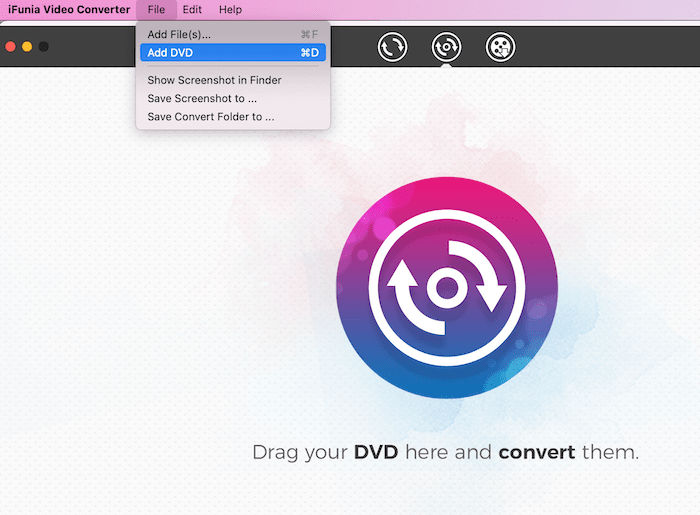Click the red close window button

(x=11, y=46)
